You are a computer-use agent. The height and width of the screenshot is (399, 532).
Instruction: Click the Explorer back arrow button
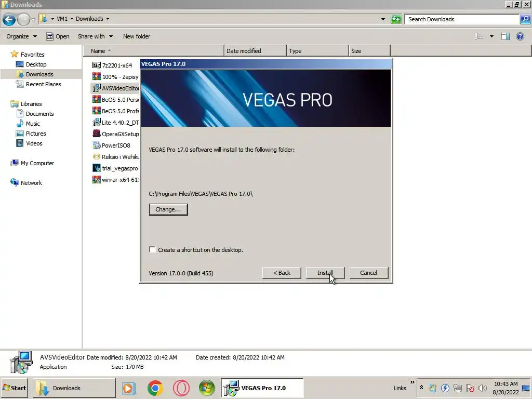coord(9,20)
